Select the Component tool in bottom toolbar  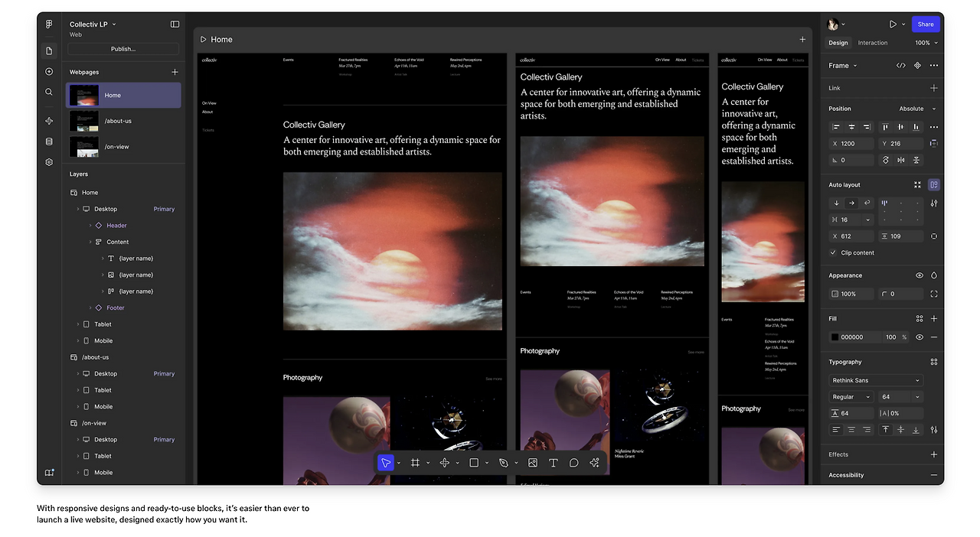[445, 463]
